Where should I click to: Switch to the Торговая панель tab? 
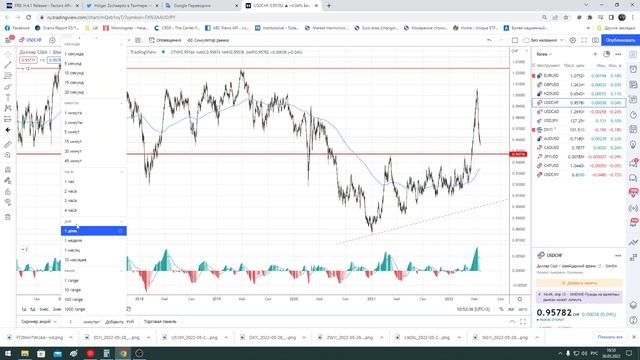coord(160,322)
